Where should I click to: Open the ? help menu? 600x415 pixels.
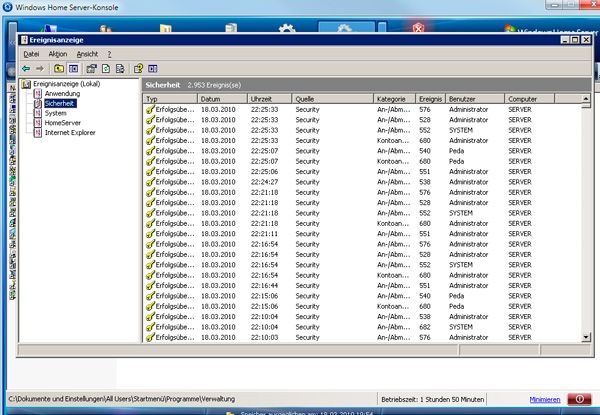tap(109, 54)
